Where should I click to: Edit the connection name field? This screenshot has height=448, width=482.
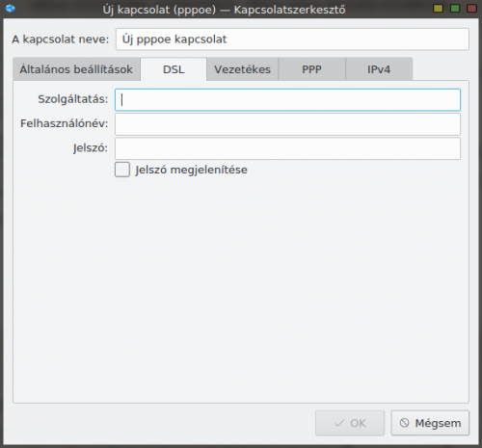[292, 40]
